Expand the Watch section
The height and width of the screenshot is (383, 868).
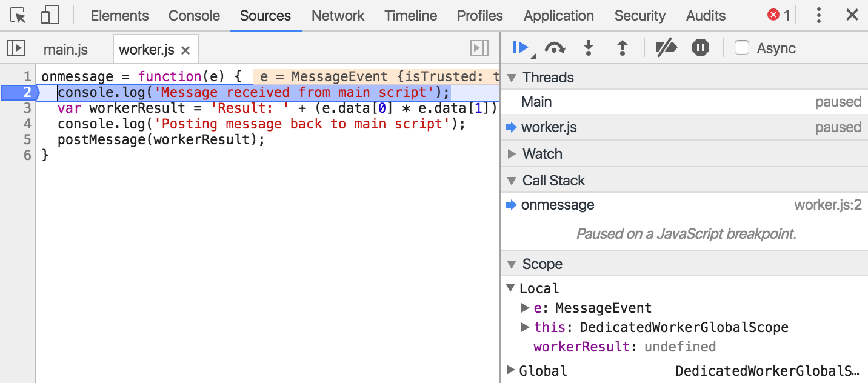click(512, 154)
